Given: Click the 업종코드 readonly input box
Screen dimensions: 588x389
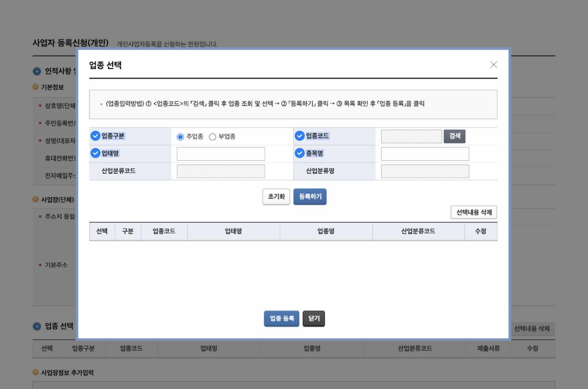Looking at the screenshot, I should click(411, 136).
